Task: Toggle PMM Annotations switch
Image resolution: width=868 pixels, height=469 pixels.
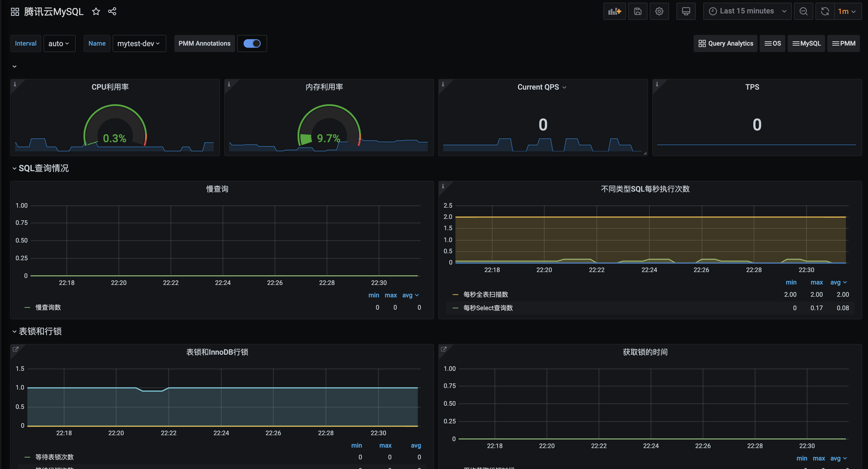Action: coord(252,43)
